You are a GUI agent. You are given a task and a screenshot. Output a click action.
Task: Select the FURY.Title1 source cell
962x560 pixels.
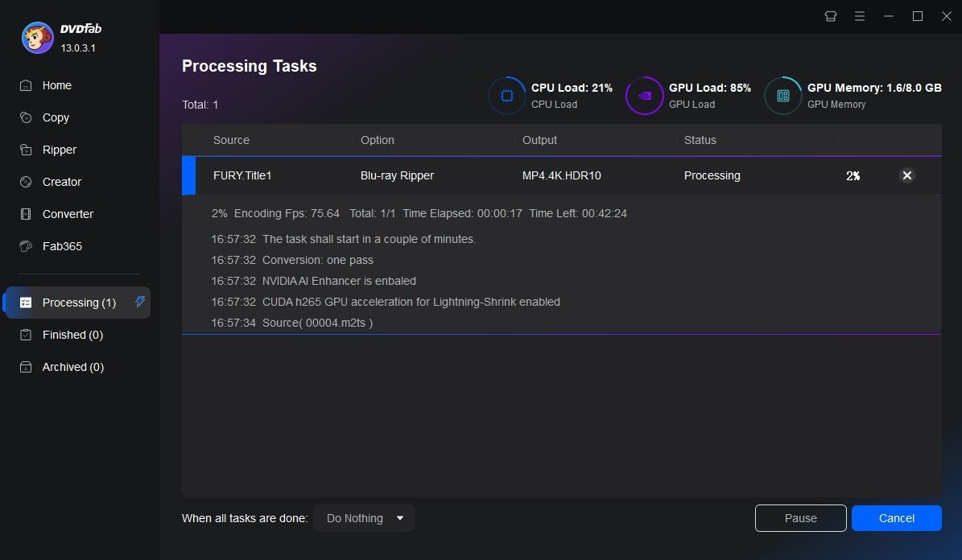coord(242,175)
